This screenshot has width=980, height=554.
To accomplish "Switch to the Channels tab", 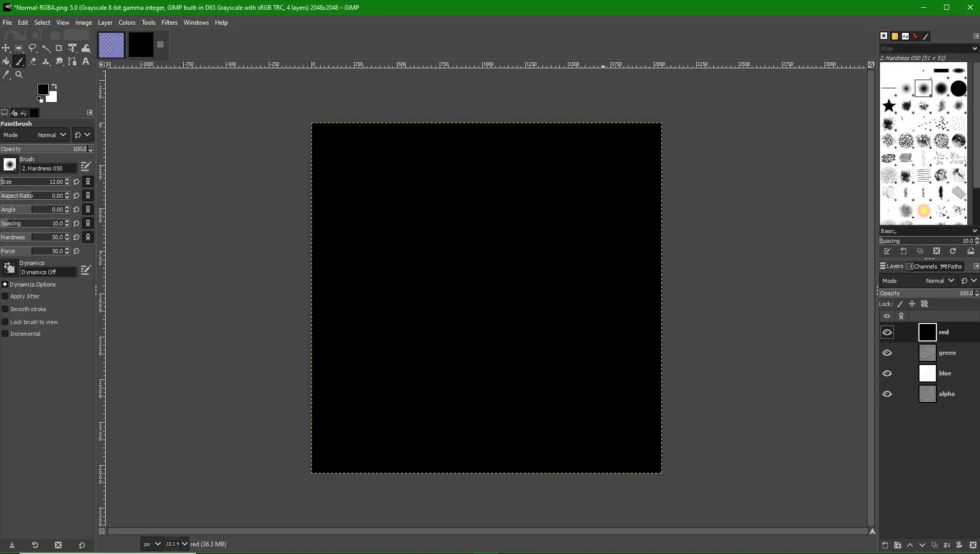I will pos(922,266).
